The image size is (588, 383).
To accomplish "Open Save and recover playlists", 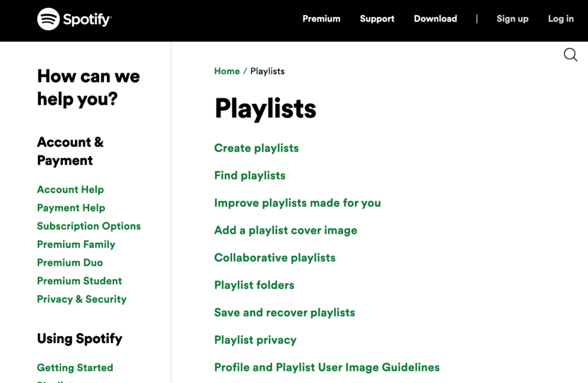I will [285, 312].
